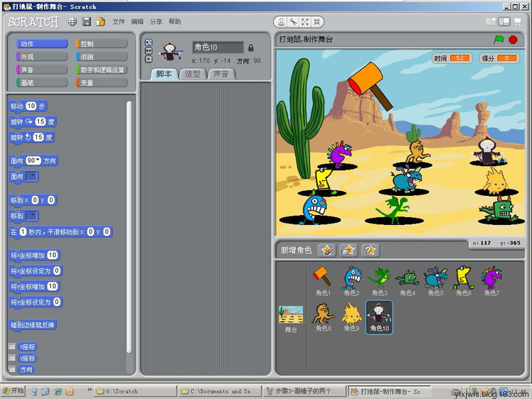
Task: Click the 碰到边缘就反弹 block
Action: coord(32,325)
